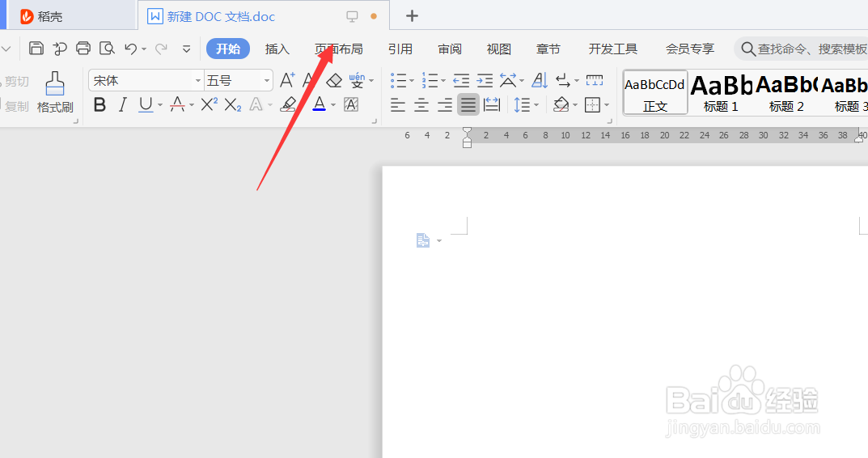
Task: Click the Redo arrow
Action: pos(161,49)
